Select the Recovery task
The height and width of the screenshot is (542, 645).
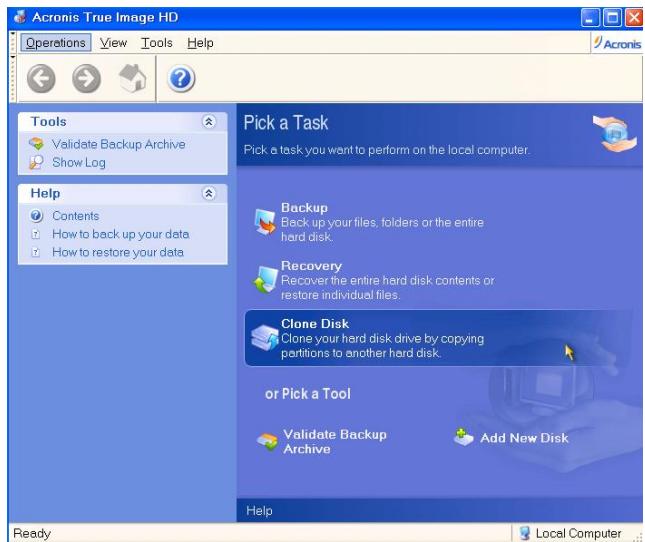click(374, 280)
